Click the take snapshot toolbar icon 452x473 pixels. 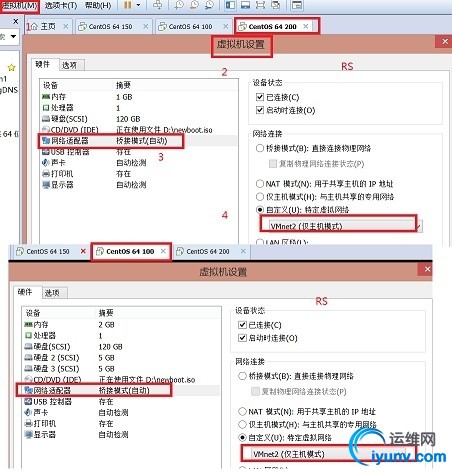pyautogui.click(x=179, y=5)
